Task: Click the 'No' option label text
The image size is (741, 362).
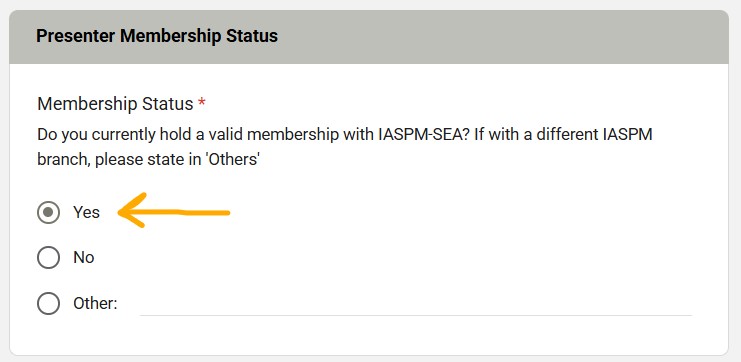Action: click(84, 258)
